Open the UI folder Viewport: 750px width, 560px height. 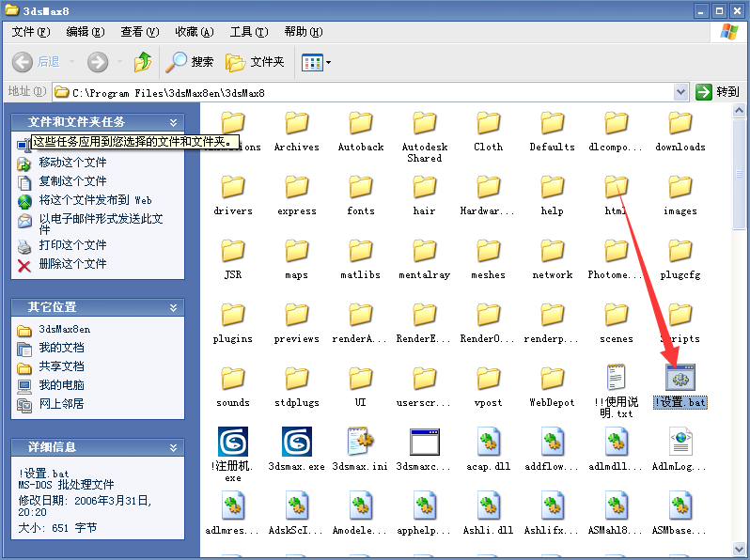pos(360,385)
